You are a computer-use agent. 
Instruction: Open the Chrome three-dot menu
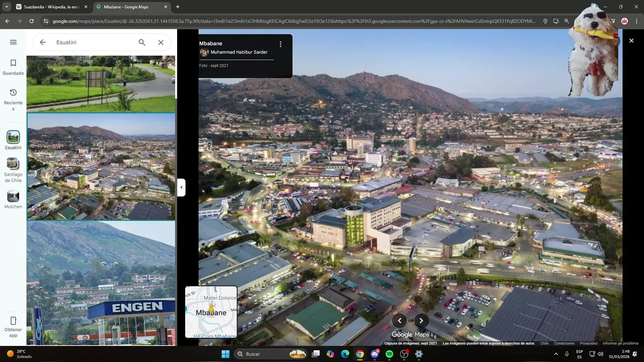(637, 21)
